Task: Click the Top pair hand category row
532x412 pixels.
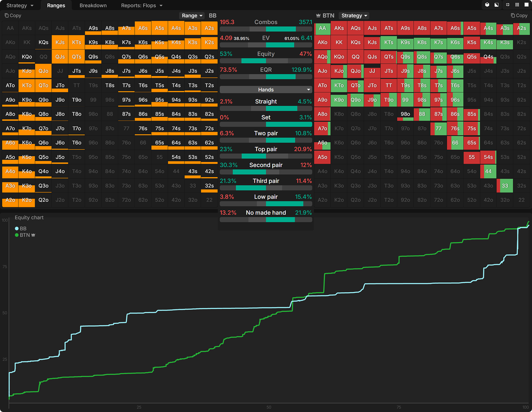Action: pyautogui.click(x=266, y=149)
